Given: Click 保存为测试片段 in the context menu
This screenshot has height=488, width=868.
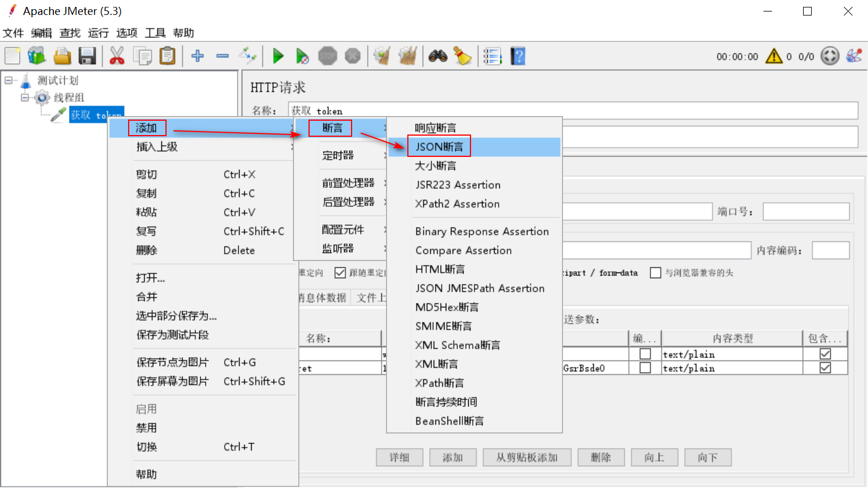Looking at the screenshot, I should [203, 335].
